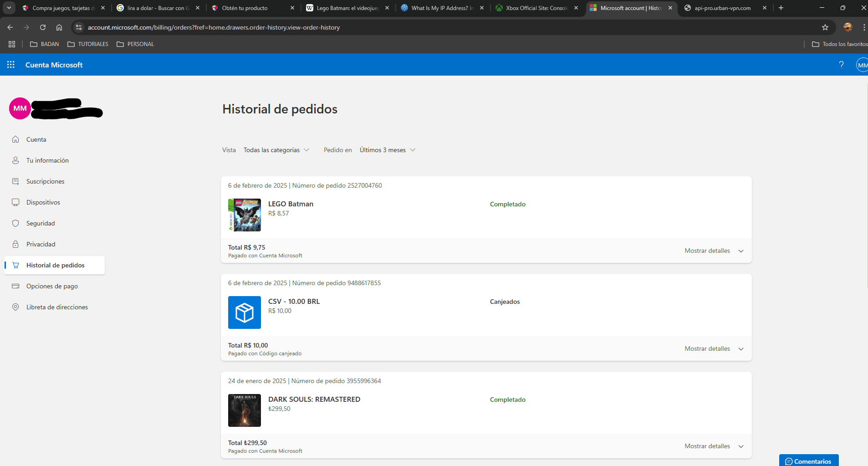Click the Historial de pedidos page heading
The image size is (868, 466).
pos(280,109)
